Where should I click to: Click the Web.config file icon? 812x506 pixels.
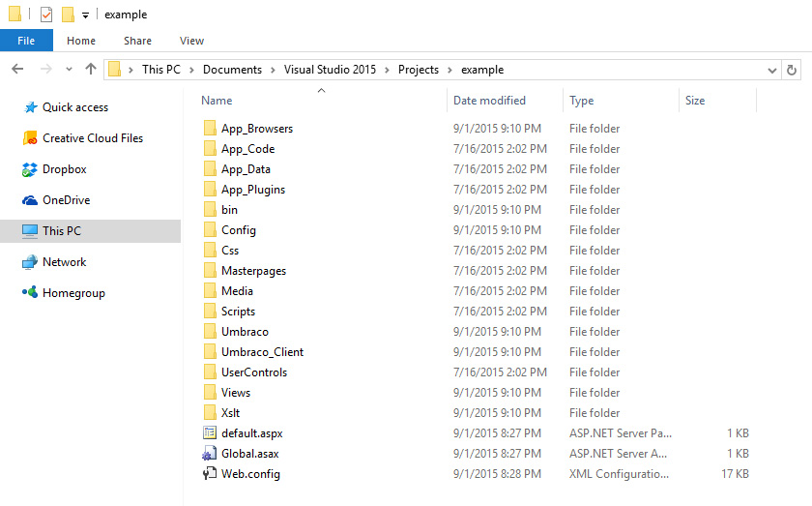tap(210, 474)
